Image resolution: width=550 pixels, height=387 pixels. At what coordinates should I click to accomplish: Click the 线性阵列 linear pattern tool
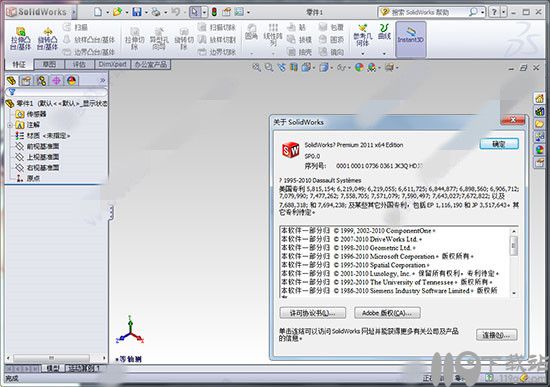tap(273, 35)
